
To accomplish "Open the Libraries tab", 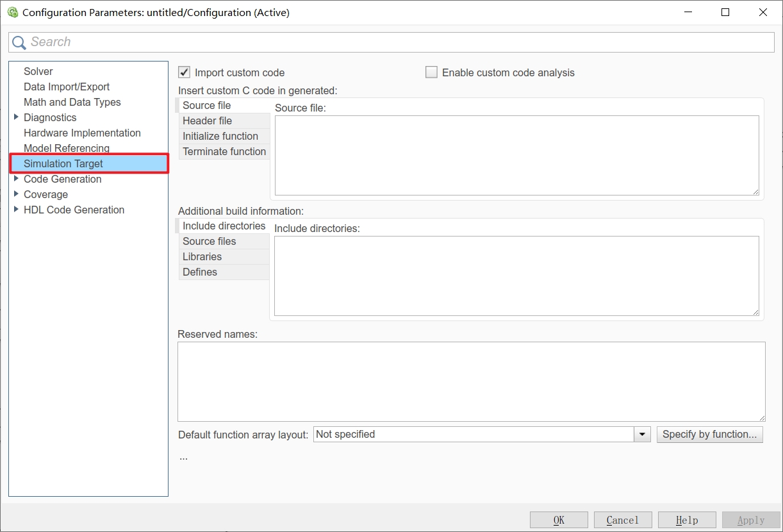I will 202,256.
